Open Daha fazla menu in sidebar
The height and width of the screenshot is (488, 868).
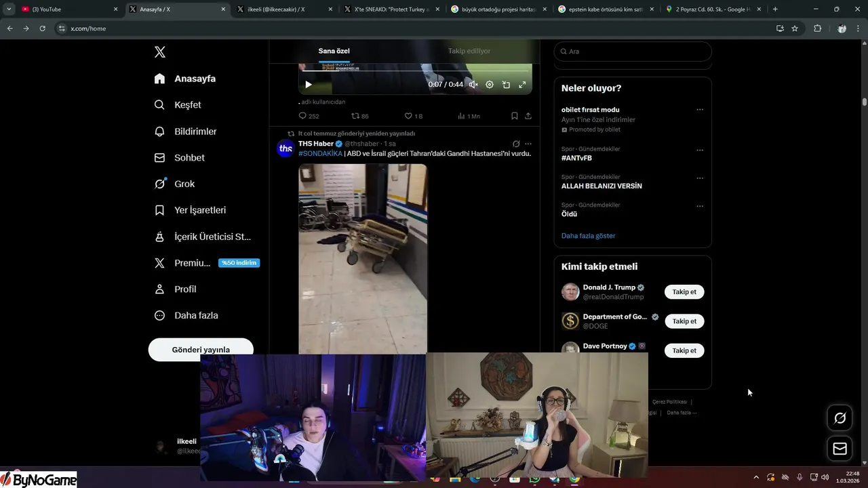pos(186,315)
